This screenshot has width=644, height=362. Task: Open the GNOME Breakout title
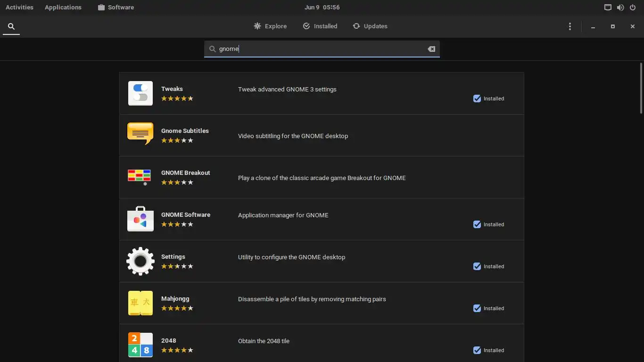186,173
